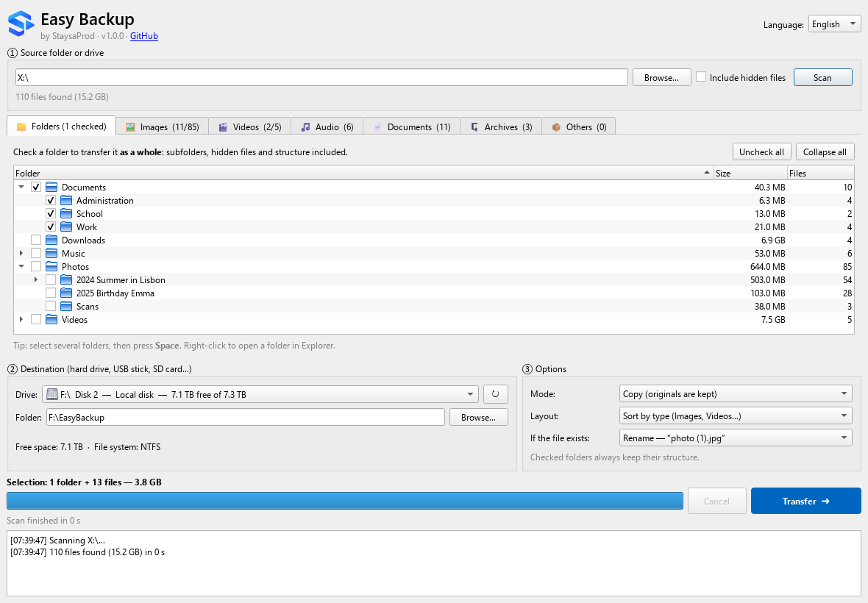Click Browse next to the source path
Viewport: 868px width, 603px height.
point(661,77)
